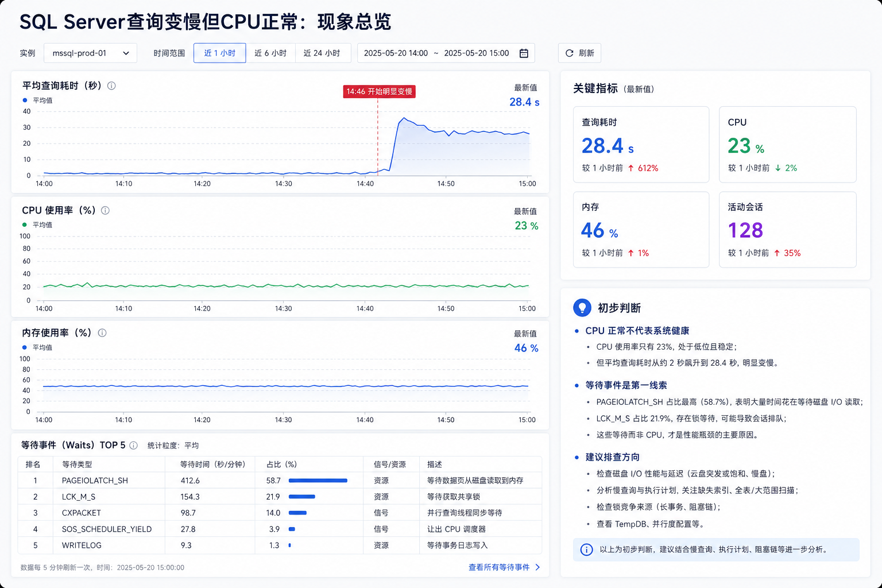This screenshot has width=882, height=588.
Task: Click the red up arrow beside 35%
Action: (777, 253)
